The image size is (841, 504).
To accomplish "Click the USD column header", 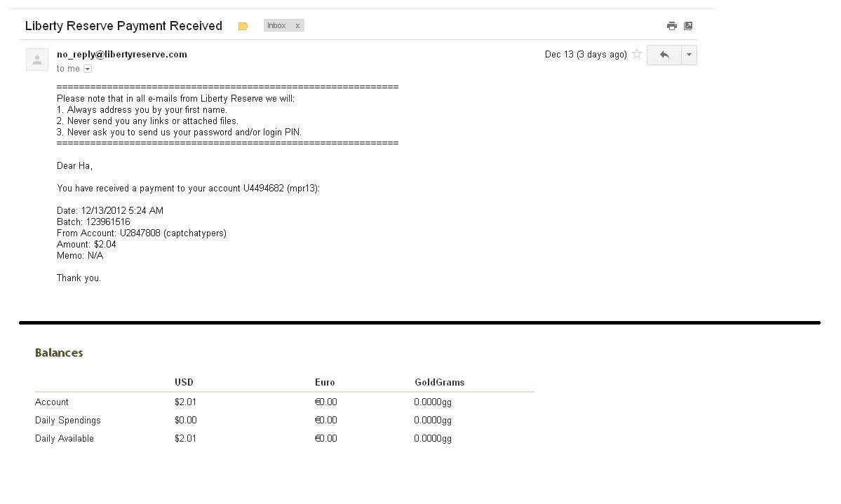I will pyautogui.click(x=184, y=382).
